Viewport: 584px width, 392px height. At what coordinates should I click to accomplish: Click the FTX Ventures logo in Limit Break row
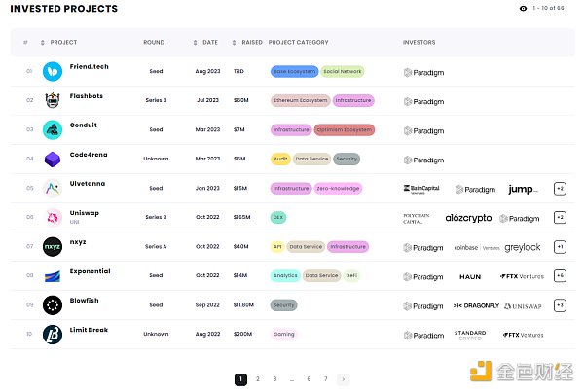click(523, 335)
